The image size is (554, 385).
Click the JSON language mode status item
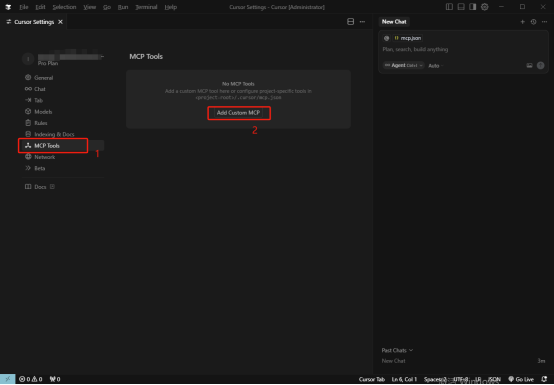494,379
